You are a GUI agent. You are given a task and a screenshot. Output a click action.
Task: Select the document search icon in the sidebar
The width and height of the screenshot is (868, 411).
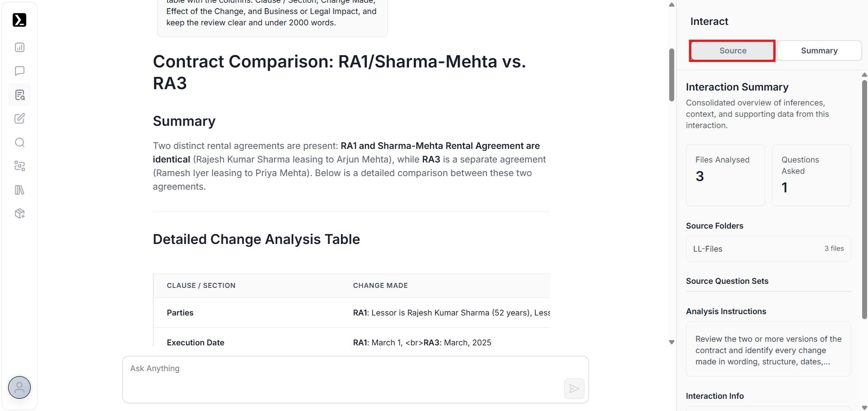point(19,95)
